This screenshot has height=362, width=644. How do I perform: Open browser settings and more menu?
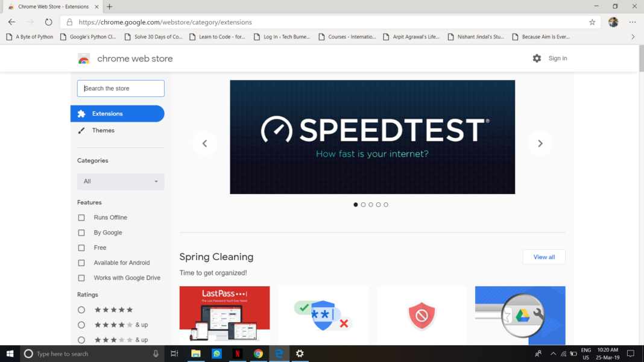(633, 22)
